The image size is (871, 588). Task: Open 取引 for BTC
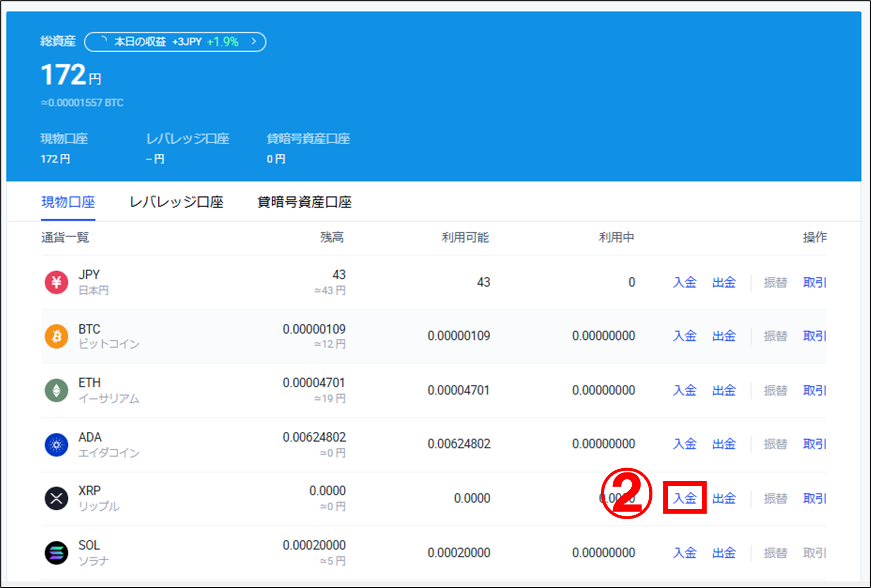point(814,336)
